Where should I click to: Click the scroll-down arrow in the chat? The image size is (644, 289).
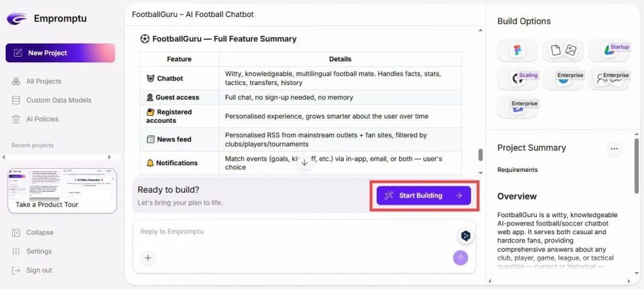click(x=304, y=162)
